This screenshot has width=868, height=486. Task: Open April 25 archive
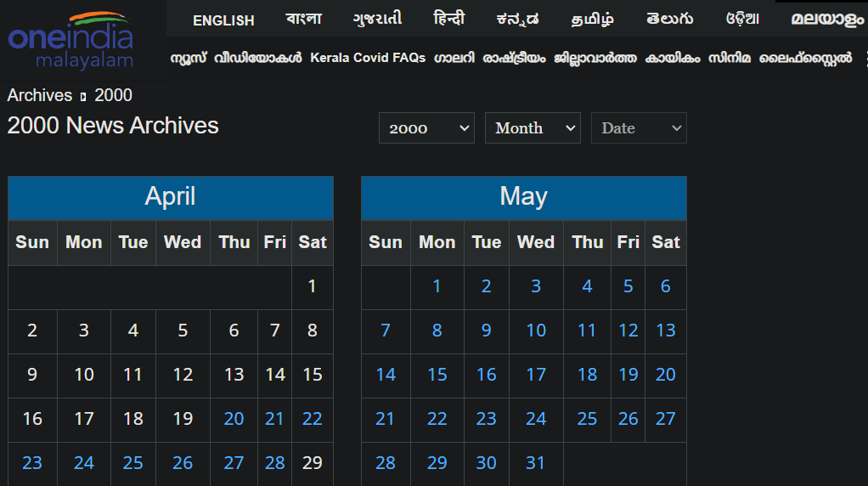tap(132, 463)
